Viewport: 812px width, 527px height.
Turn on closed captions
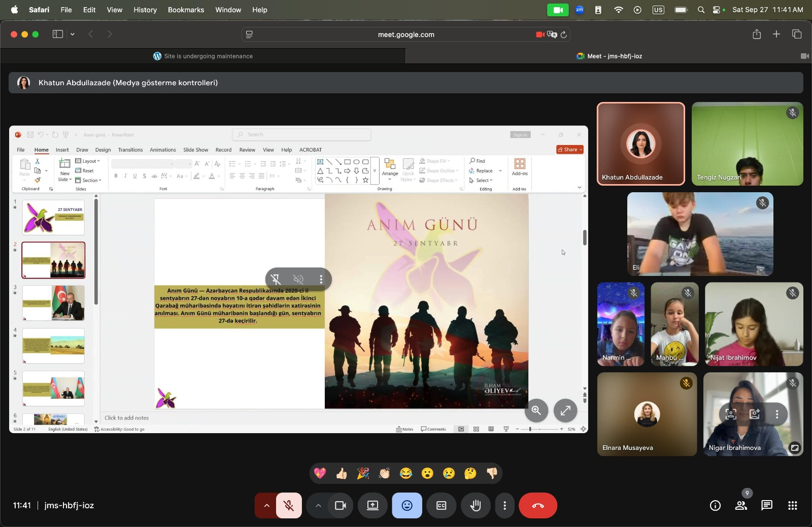(x=442, y=505)
